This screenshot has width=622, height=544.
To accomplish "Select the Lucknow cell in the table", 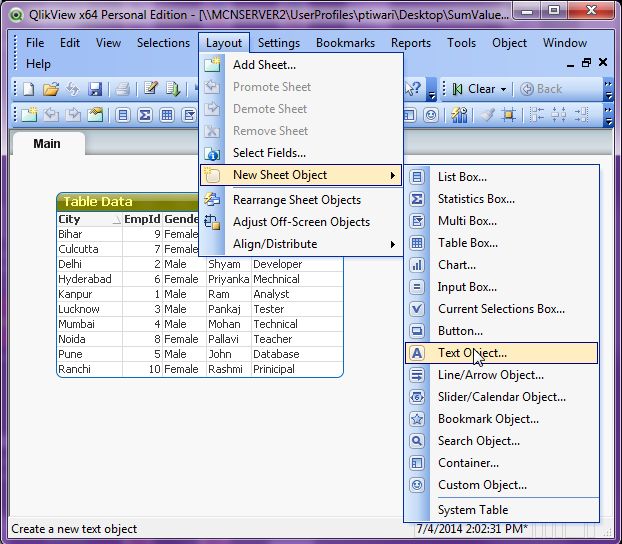I will (x=89, y=309).
